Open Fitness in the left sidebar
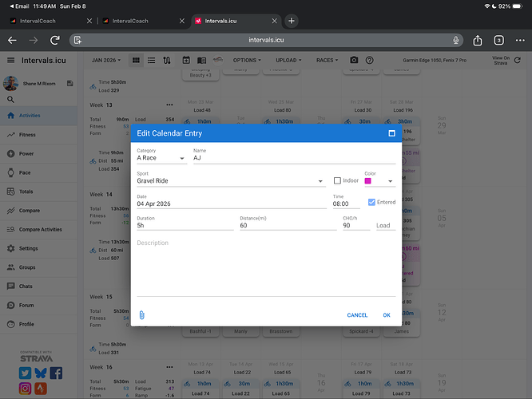 27,135
